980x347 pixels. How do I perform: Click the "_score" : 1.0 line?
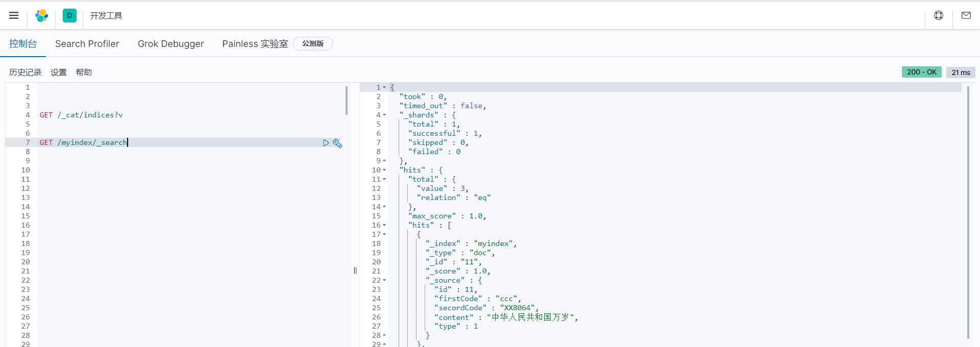pyautogui.click(x=458, y=271)
